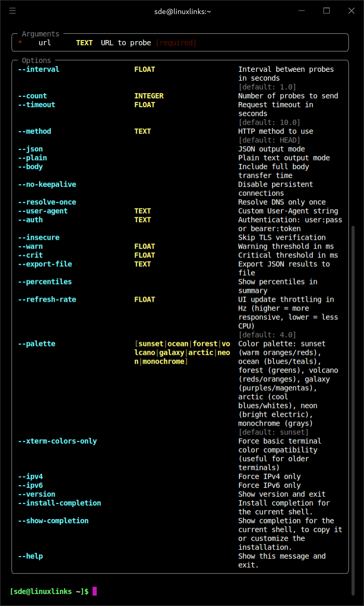Click the --refresh-rate option
This screenshot has height=606, width=364.
[47, 300]
